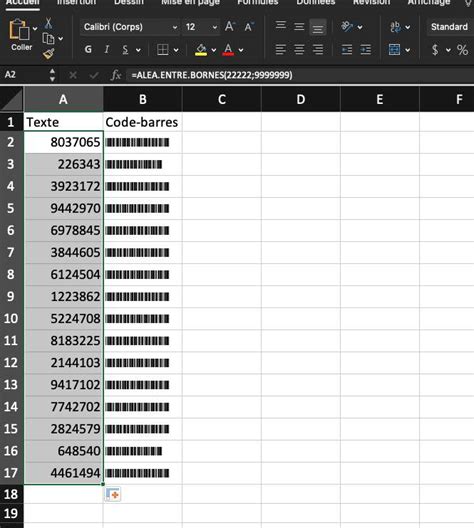Click the text orientation icon
Screen dimensions: 474x528
(347, 26)
